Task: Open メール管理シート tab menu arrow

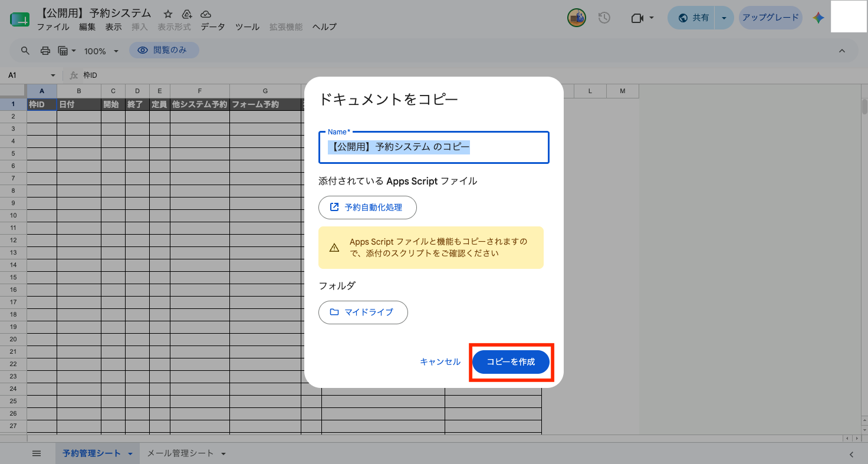Action: (x=223, y=453)
